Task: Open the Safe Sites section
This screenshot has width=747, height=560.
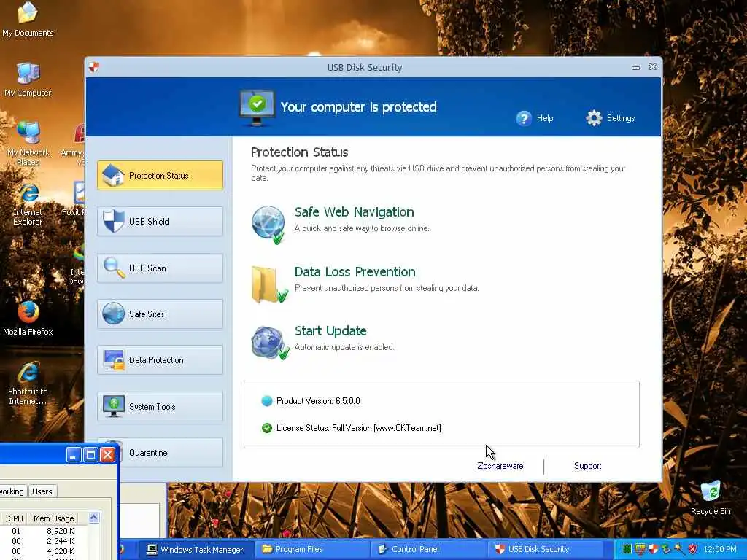Action: 160,314
